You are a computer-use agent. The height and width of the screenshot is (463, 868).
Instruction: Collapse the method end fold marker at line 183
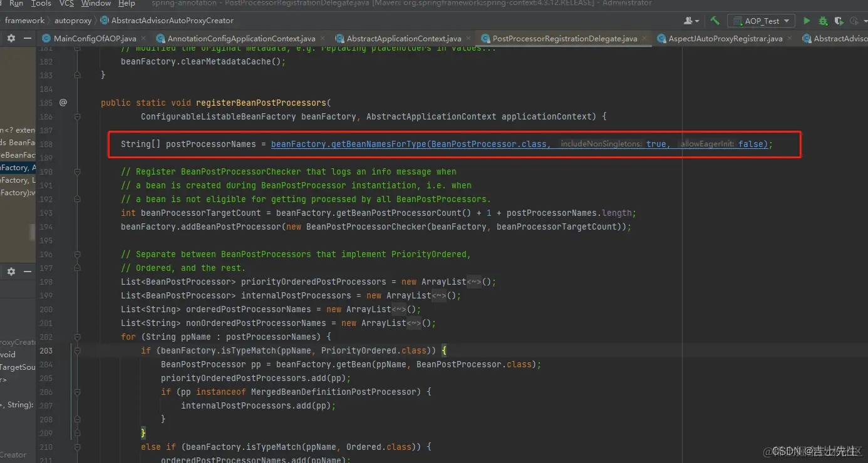[x=78, y=75]
